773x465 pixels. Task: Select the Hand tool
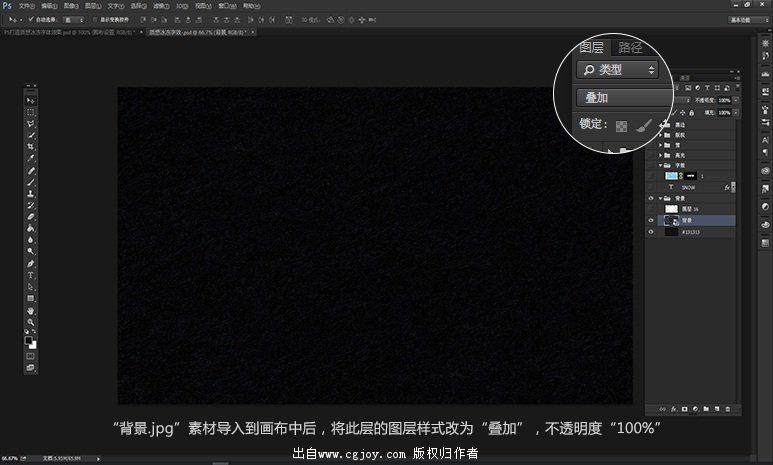pyautogui.click(x=31, y=311)
